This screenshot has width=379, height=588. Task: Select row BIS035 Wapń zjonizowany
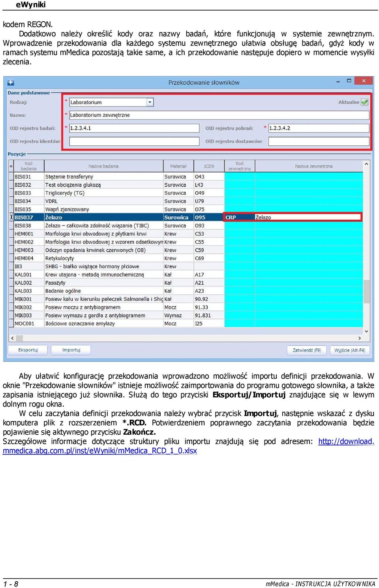[x=186, y=209]
